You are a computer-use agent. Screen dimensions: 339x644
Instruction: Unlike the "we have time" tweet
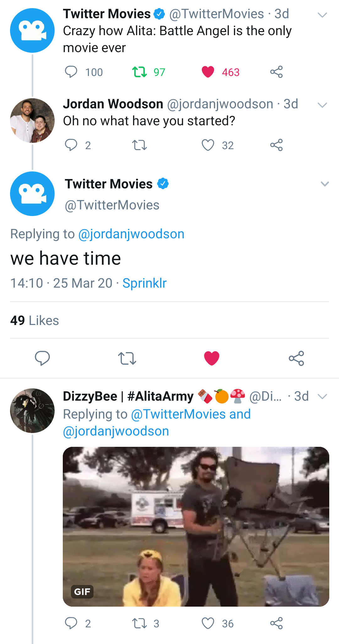pos(212,358)
